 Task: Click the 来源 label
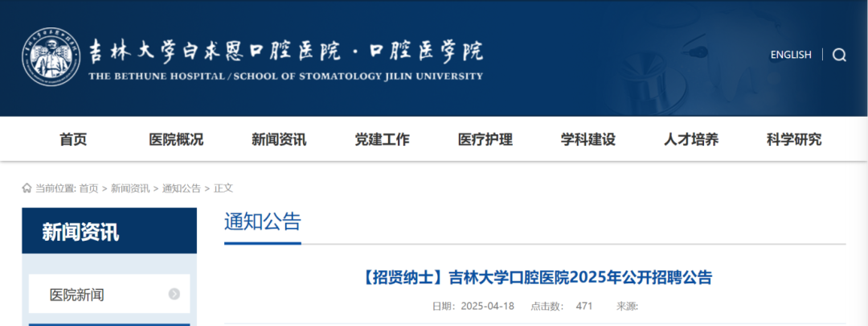coord(627,306)
